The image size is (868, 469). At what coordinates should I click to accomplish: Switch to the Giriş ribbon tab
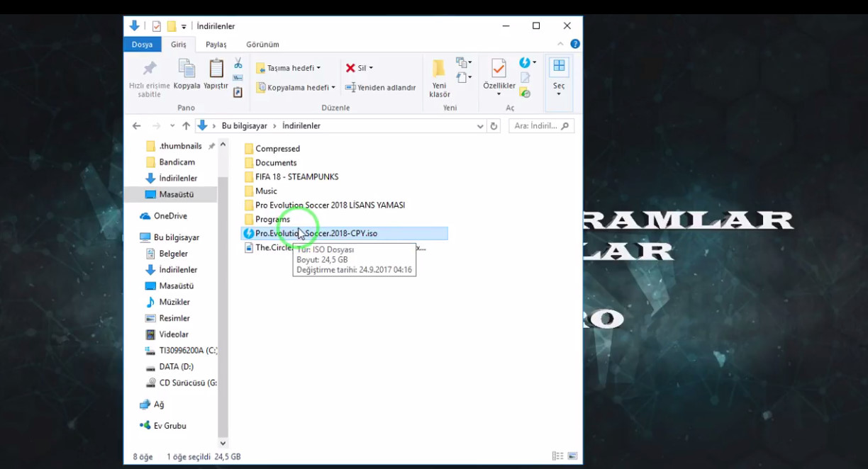(x=179, y=44)
